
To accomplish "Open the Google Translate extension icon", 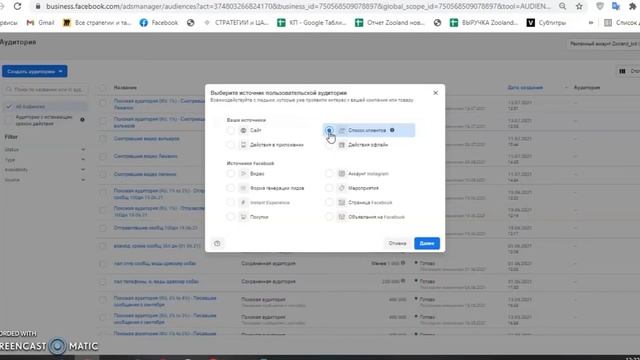I will point(616,7).
